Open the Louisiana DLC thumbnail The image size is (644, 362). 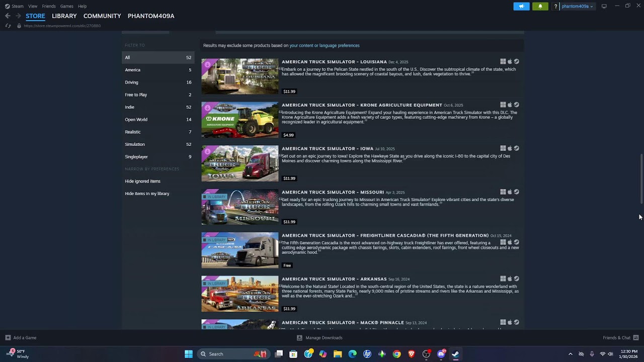click(240, 76)
